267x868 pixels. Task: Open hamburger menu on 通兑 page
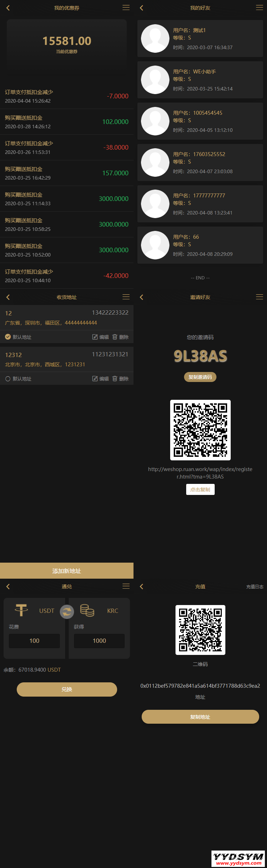[x=126, y=586]
